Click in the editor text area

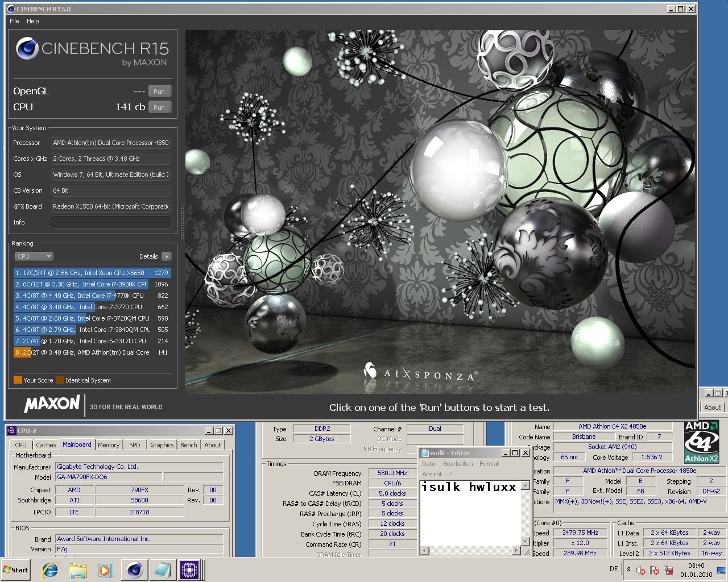(470, 513)
